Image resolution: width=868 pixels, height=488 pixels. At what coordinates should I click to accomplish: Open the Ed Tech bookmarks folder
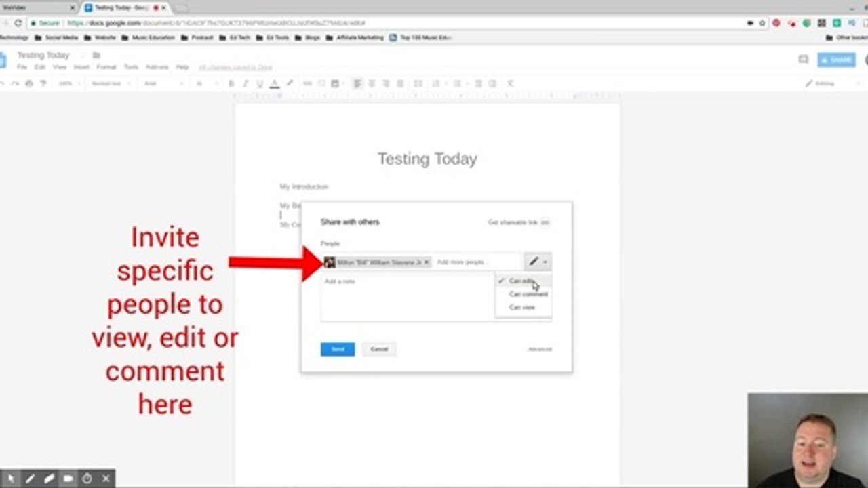pos(235,37)
